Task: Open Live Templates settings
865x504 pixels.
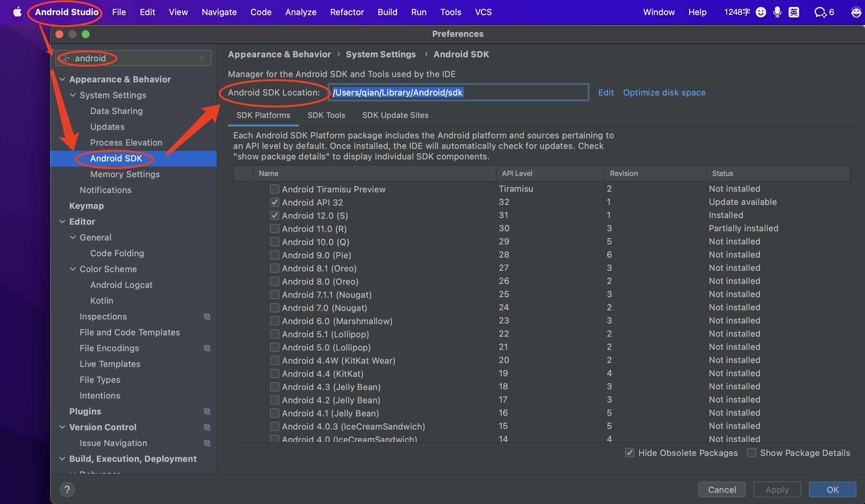Action: 110,364
